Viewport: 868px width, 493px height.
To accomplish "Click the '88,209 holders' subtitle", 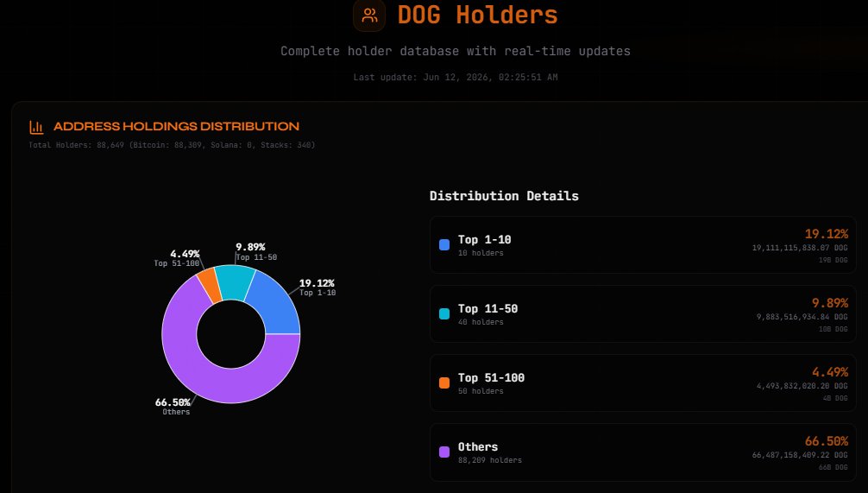I will [x=489, y=460].
